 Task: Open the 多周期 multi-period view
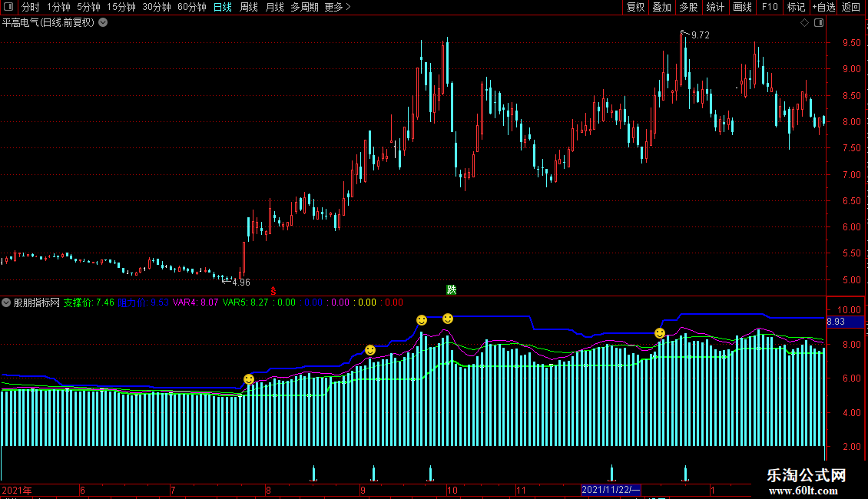pyautogui.click(x=304, y=7)
